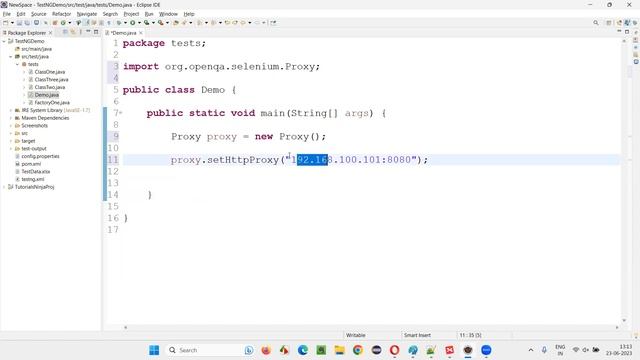Select the Demo.java editor tab
Image resolution: width=640 pixels, height=360 pixels.
tap(124, 33)
